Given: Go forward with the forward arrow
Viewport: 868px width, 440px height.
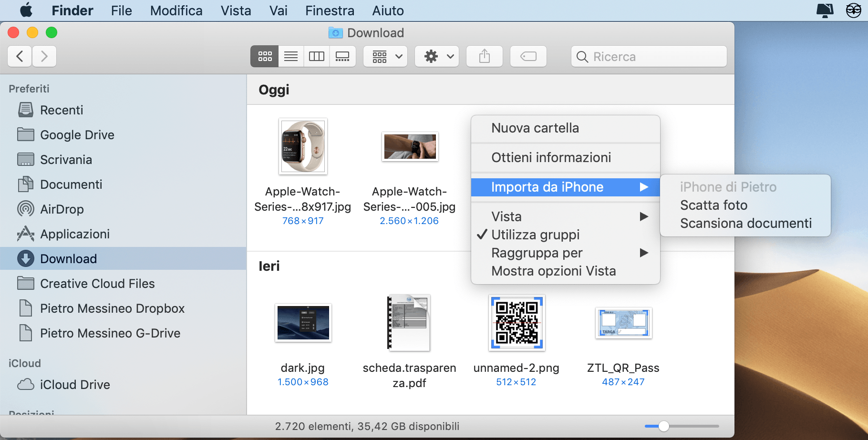Looking at the screenshot, I should [x=44, y=56].
